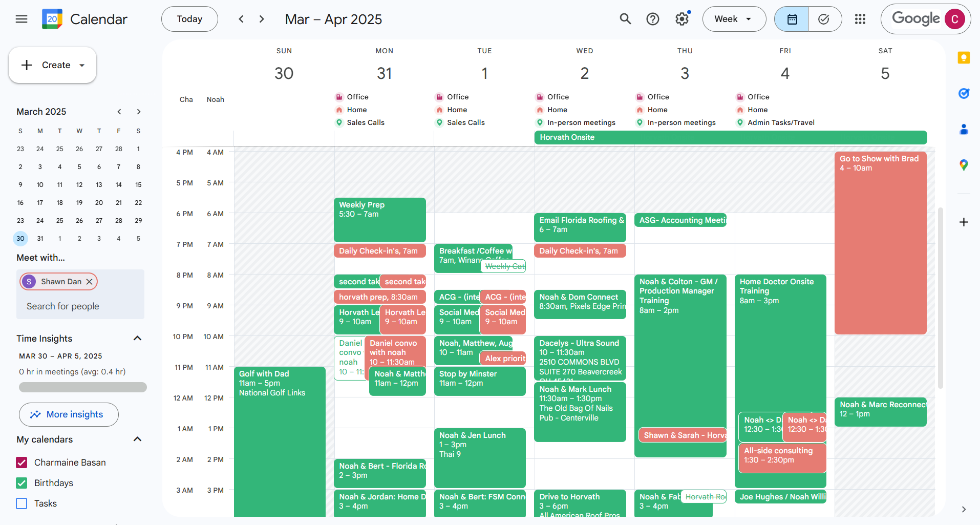Open the Settings gear menu
Image resolution: width=980 pixels, height=525 pixels.
coord(681,19)
